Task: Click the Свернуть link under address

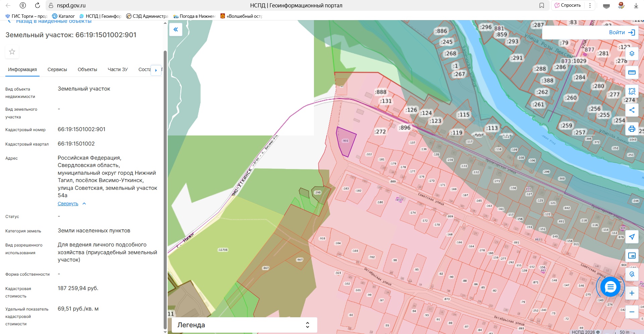Action: tap(68, 204)
